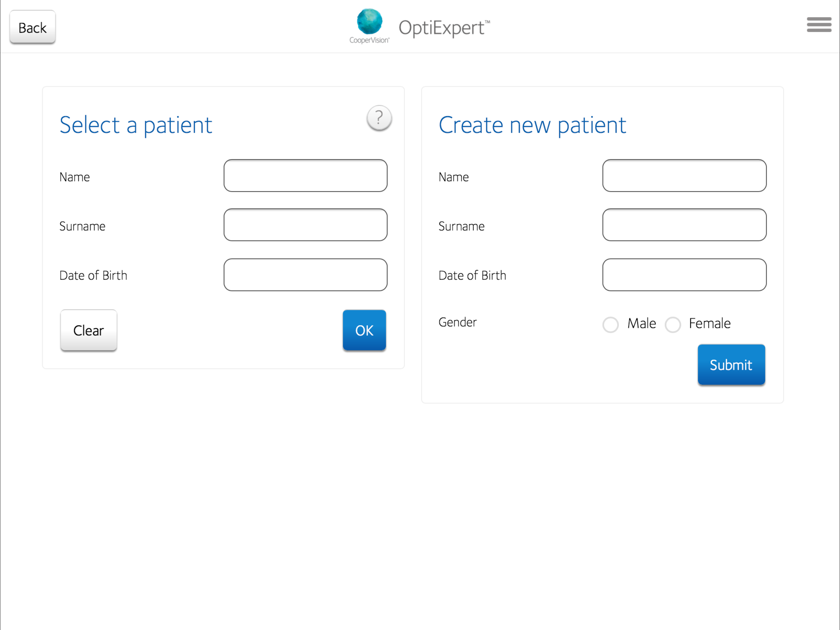Click the Female label text
Screen dimensions: 840x630
click(709, 323)
